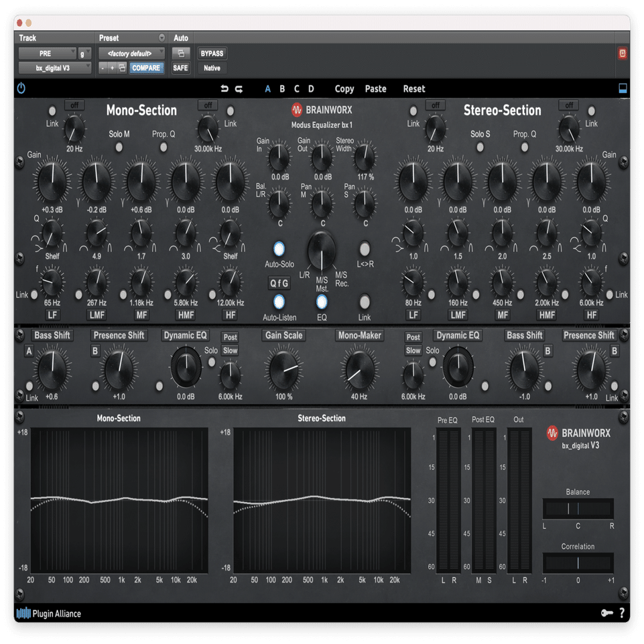
Task: Open the bx_digital V3 plugin selector
Action: pyautogui.click(x=55, y=68)
